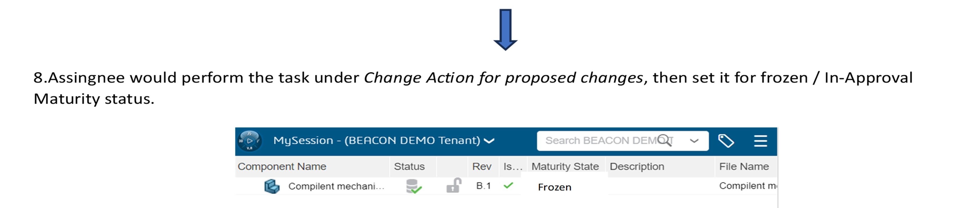
Task: Click the Description column header
Action: (637, 166)
